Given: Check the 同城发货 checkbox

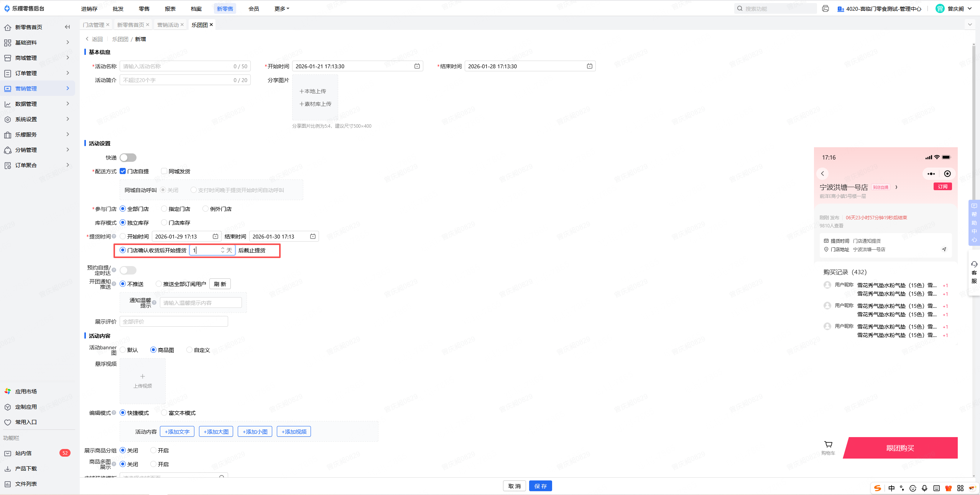Looking at the screenshot, I should 164,171.
